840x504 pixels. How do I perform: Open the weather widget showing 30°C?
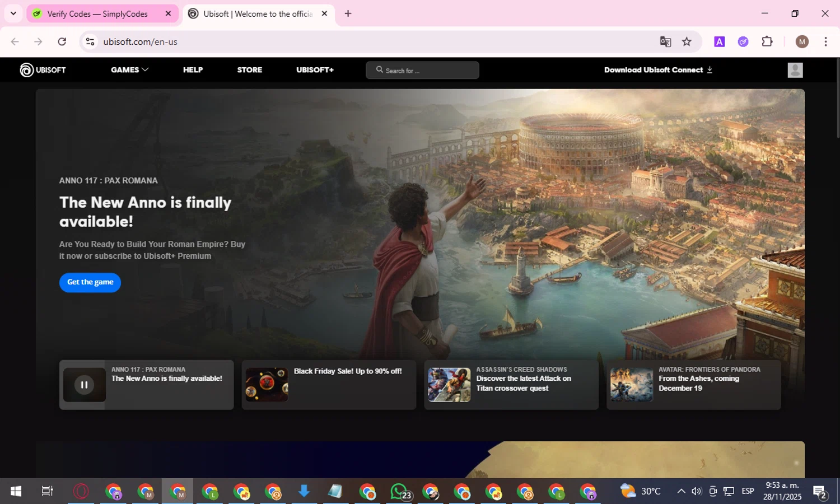pos(641,492)
